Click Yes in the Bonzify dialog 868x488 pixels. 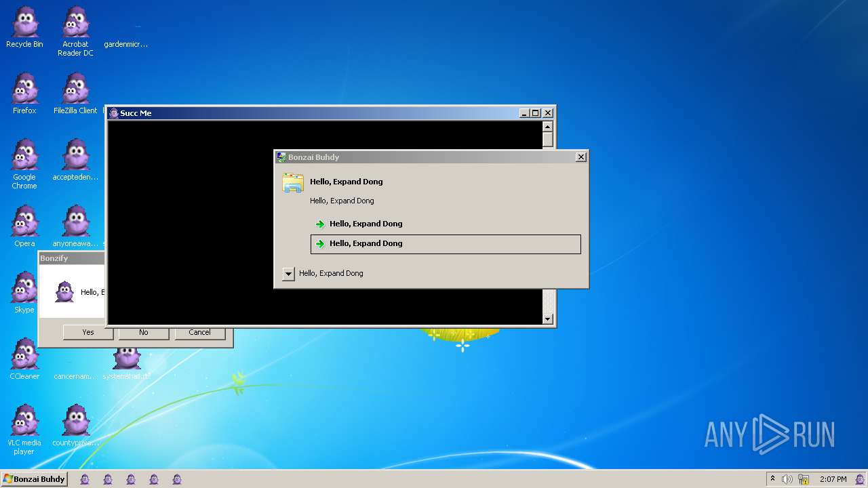pos(88,333)
